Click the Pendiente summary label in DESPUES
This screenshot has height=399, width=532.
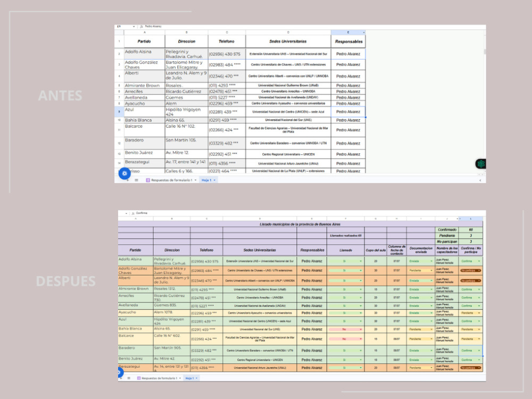447,236
